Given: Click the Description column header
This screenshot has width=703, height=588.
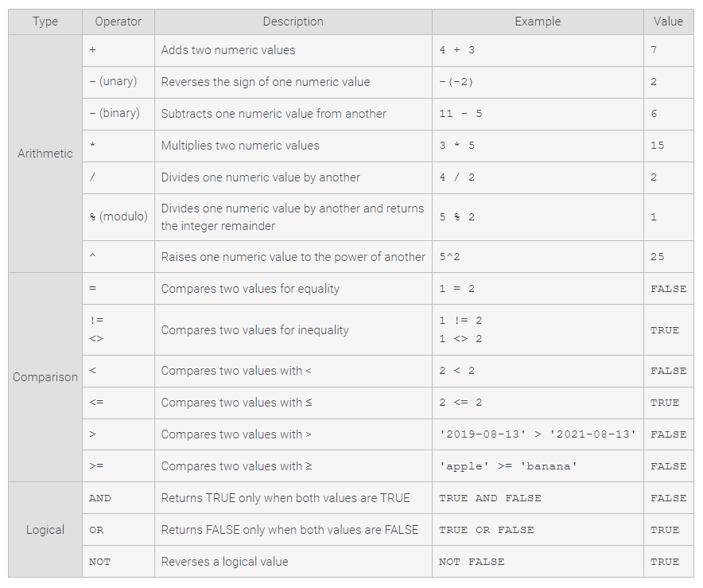Looking at the screenshot, I should coord(293,21).
